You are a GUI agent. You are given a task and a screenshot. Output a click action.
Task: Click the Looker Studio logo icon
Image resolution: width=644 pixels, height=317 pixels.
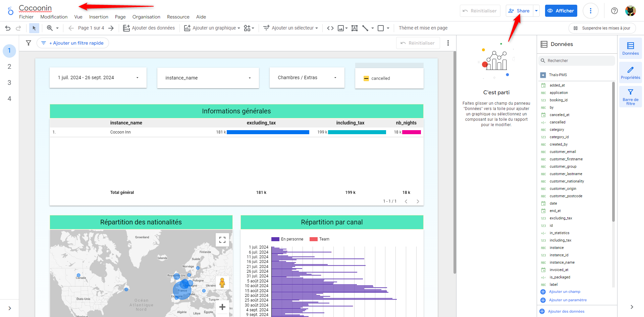click(11, 11)
